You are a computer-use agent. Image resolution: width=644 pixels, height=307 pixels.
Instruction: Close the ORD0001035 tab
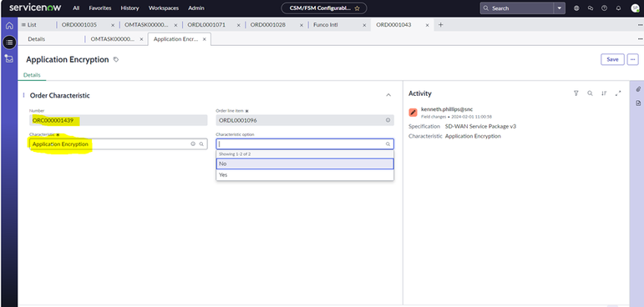point(113,25)
